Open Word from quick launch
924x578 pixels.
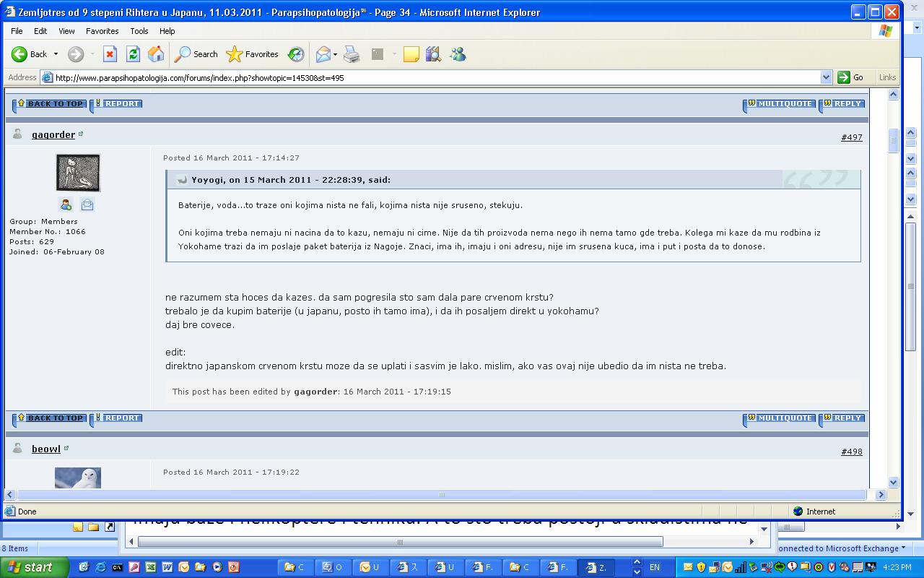coord(167,567)
